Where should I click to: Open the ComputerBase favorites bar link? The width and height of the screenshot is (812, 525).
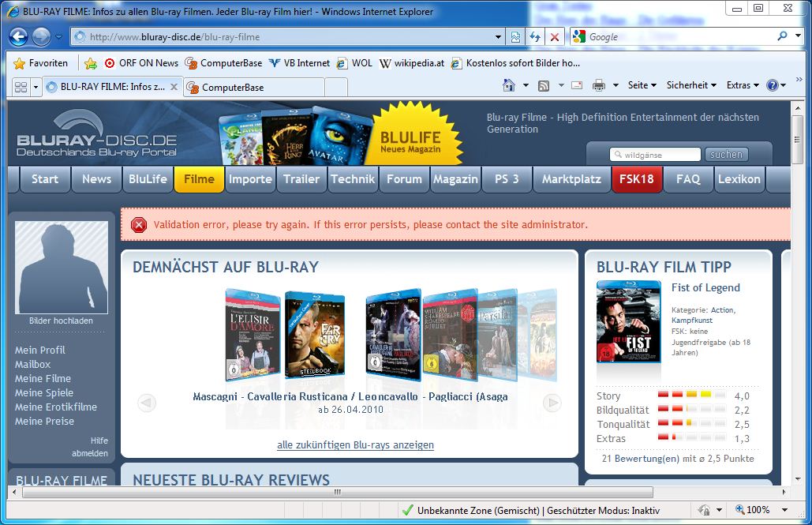(x=224, y=63)
